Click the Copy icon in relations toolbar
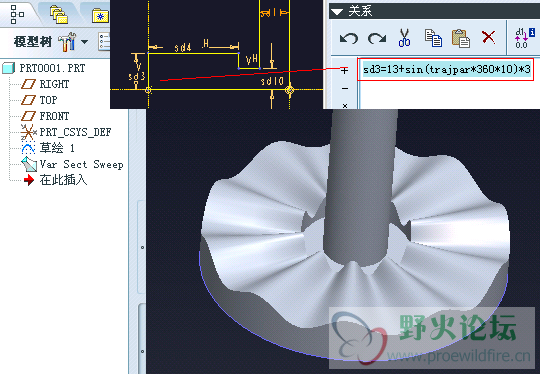Image resolution: width=540 pixels, height=374 pixels. click(433, 38)
